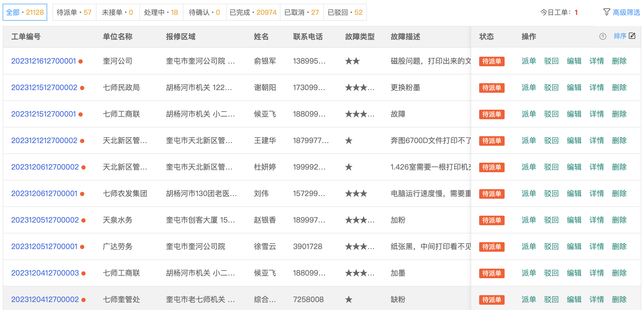Reject (驳回) the 刘伟 order
Viewport: 644px width, 310px height.
tap(551, 193)
